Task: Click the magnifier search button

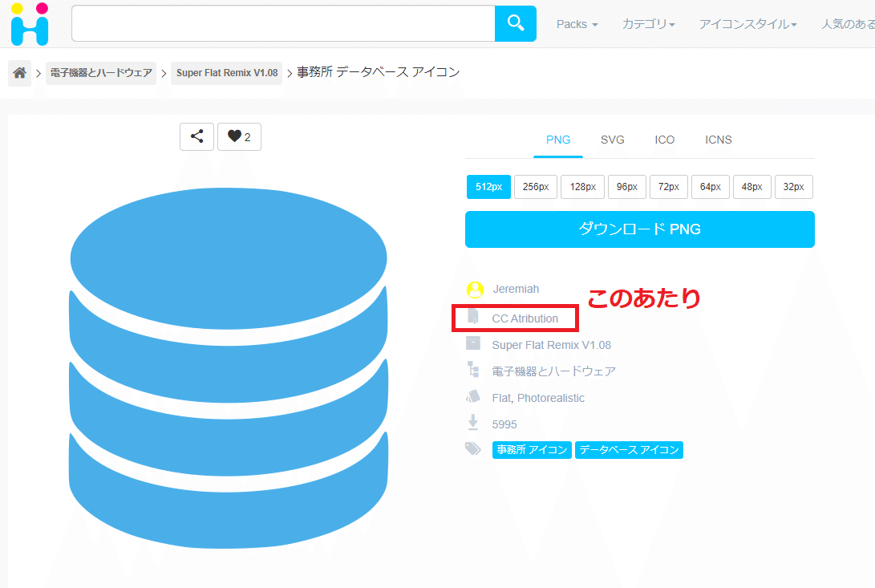Action: [x=515, y=23]
